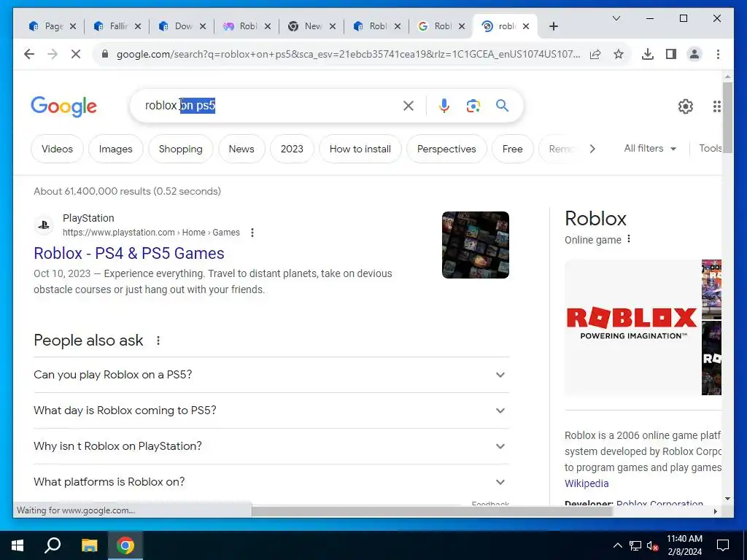Click Chrome icon on taskbar
The image size is (747, 560).
125,545
